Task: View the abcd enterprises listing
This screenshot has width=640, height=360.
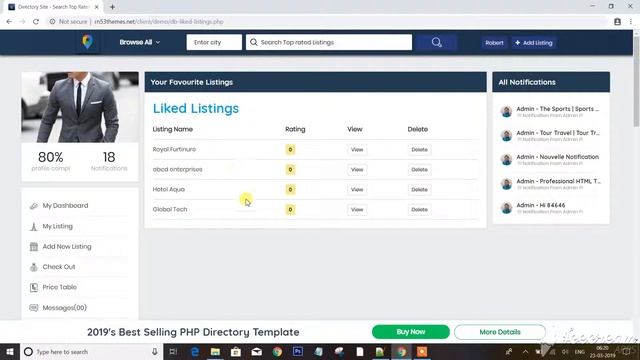Action: pos(357,170)
